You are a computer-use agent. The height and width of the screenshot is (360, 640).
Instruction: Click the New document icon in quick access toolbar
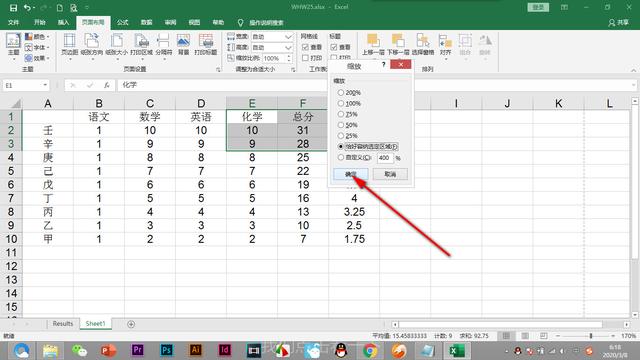[60, 7]
